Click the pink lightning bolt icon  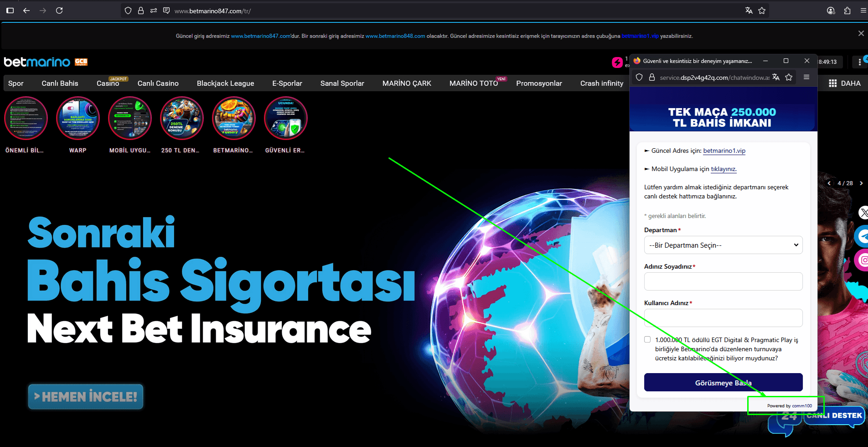pyautogui.click(x=617, y=62)
